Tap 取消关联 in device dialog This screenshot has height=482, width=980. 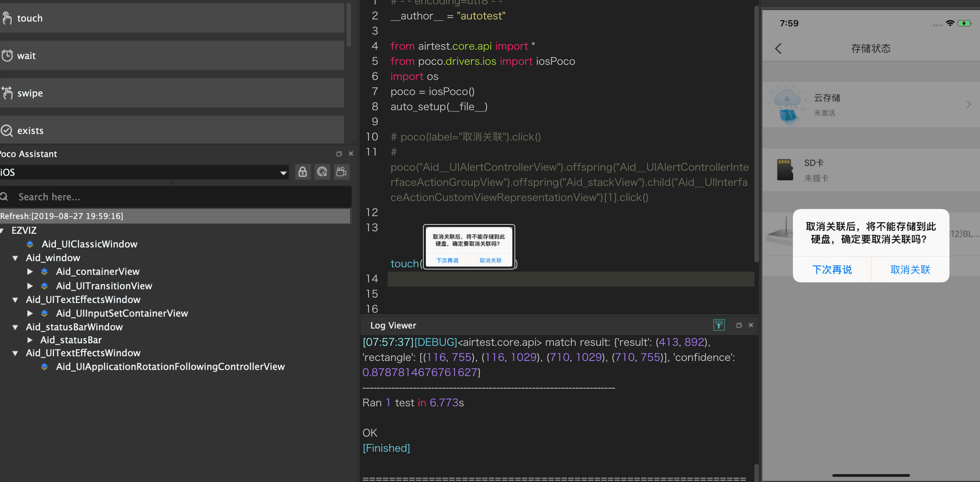[x=910, y=270]
